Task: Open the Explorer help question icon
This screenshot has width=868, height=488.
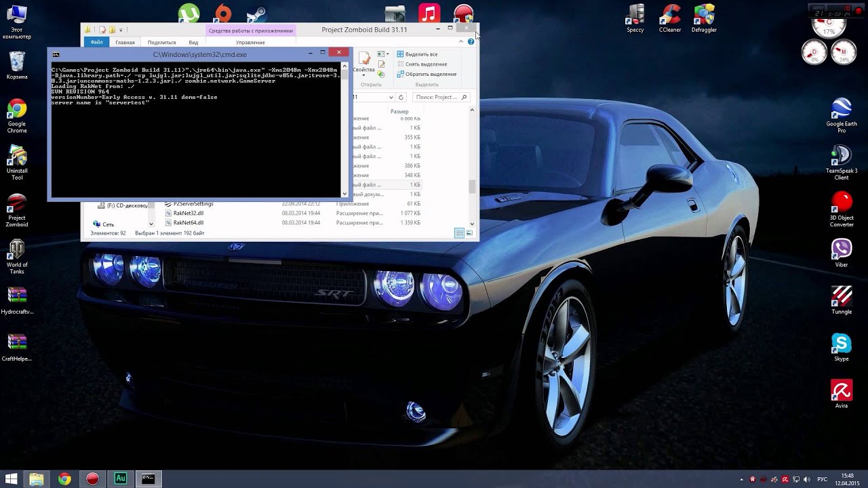Action: (x=471, y=42)
